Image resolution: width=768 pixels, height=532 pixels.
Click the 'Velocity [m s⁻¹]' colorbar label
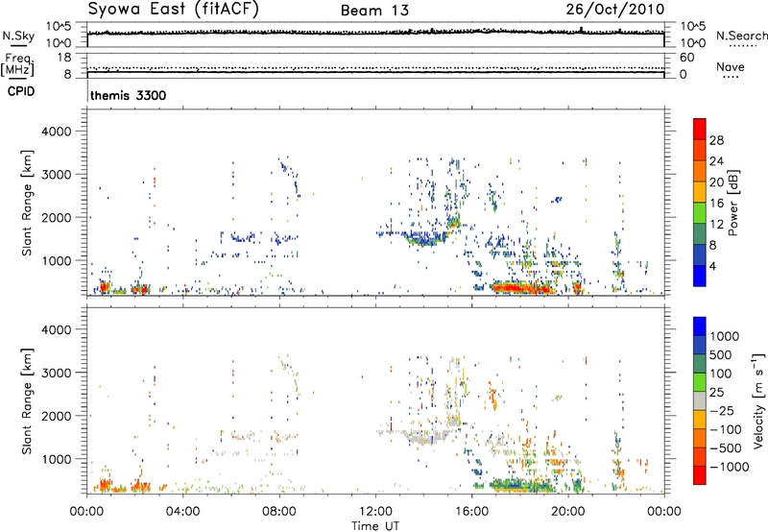click(x=758, y=400)
